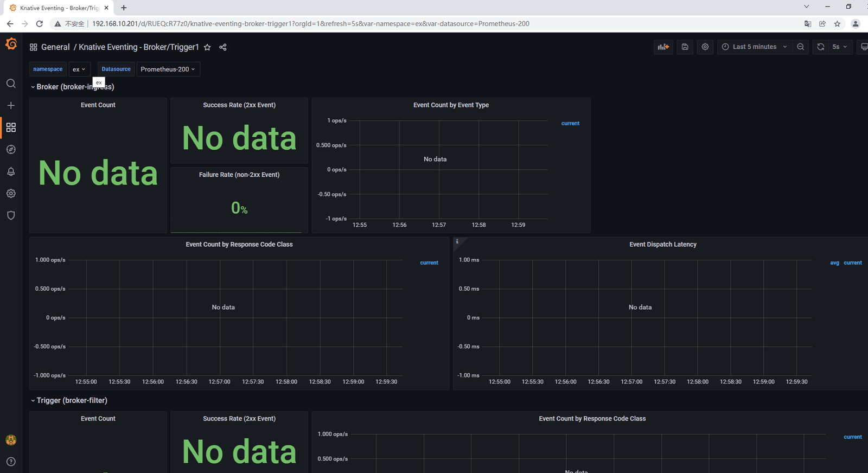This screenshot has height=473, width=868.
Task: Click the browser share page icon
Action: pyautogui.click(x=822, y=24)
